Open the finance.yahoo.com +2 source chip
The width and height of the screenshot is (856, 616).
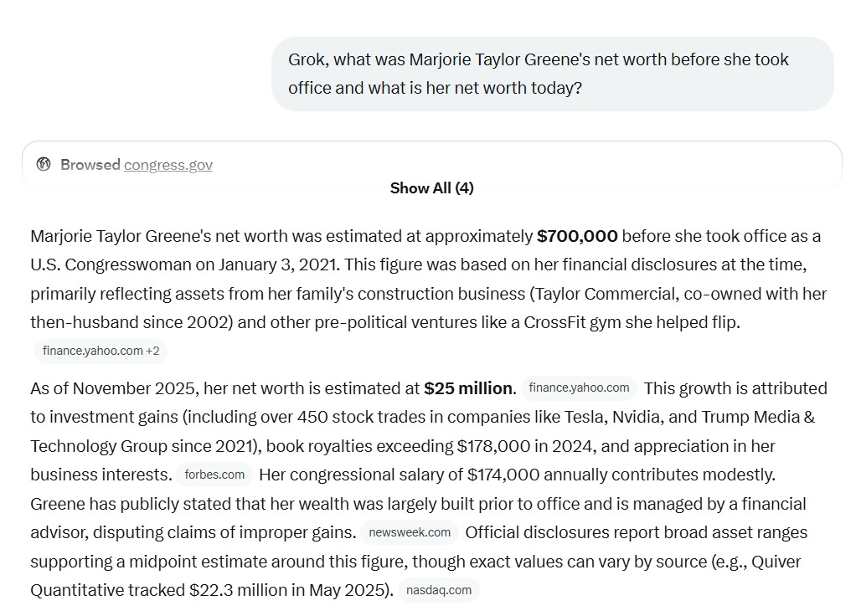[x=101, y=351]
